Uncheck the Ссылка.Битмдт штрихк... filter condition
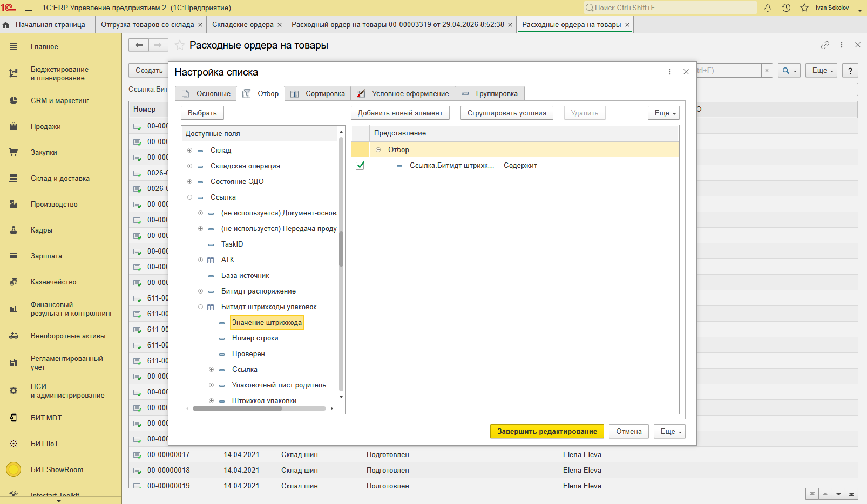The height and width of the screenshot is (504, 867). coord(360,166)
